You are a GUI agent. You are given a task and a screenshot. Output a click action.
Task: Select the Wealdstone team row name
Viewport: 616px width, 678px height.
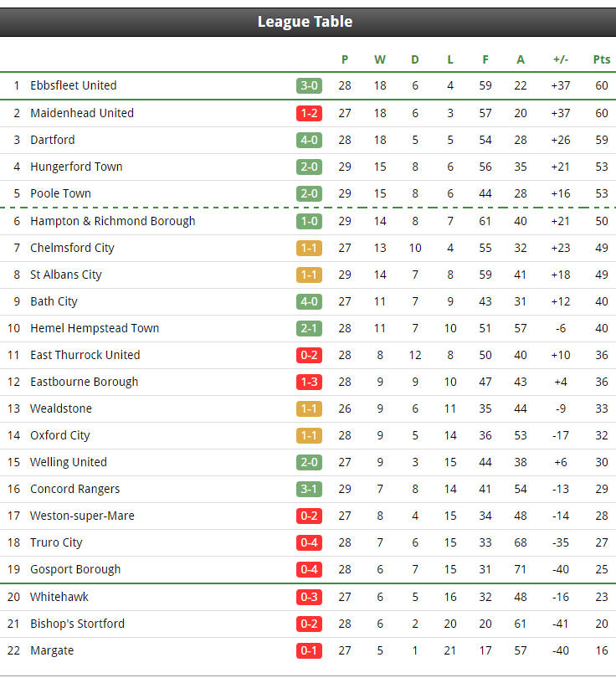tap(61, 408)
